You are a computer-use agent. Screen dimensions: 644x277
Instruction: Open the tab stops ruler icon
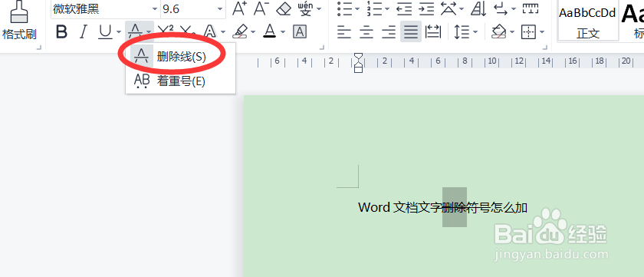click(x=531, y=8)
